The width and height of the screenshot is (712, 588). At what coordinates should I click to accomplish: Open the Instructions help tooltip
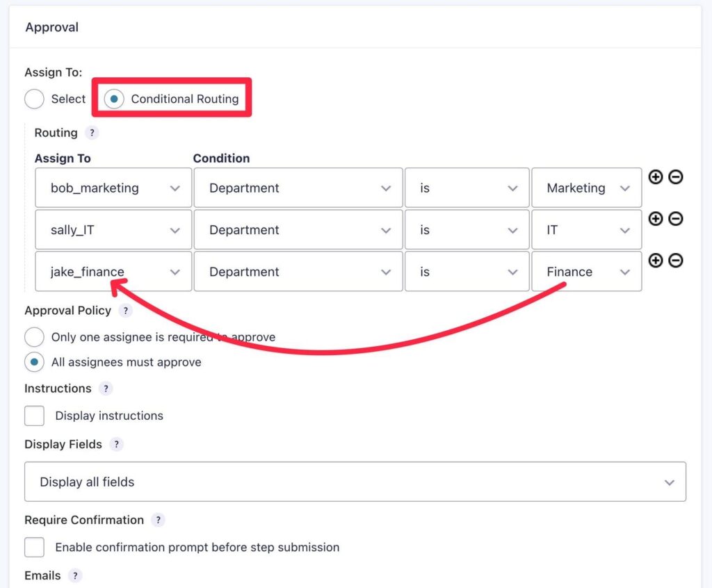[105, 389]
